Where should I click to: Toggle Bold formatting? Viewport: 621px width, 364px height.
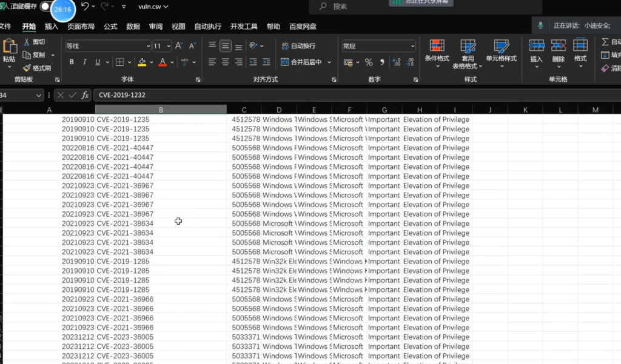tap(72, 62)
